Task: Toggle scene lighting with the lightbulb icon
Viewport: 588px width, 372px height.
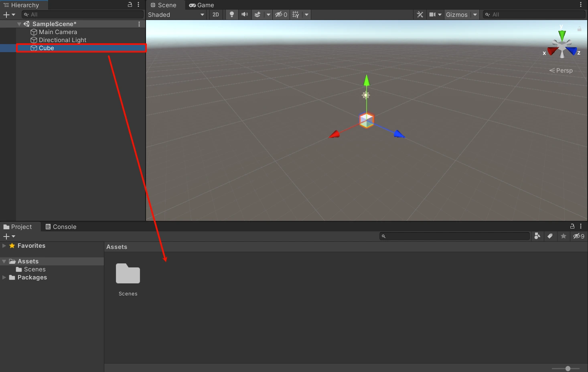Action: click(231, 14)
